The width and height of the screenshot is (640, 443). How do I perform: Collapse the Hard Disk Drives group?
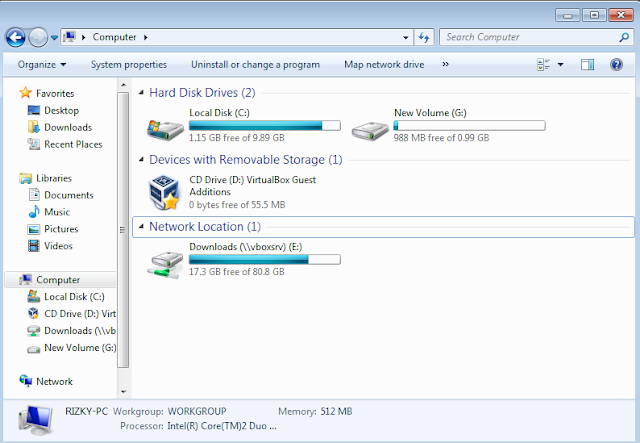pos(141,92)
